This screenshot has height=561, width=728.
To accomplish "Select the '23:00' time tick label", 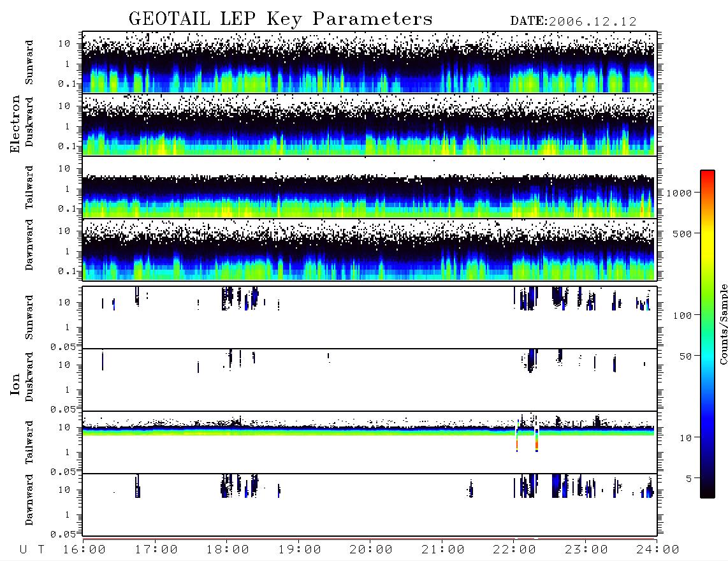I will 586,550.
